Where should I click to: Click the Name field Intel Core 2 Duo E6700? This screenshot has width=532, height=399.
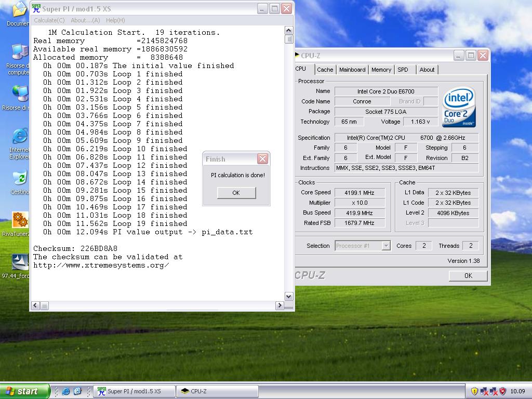coord(386,91)
